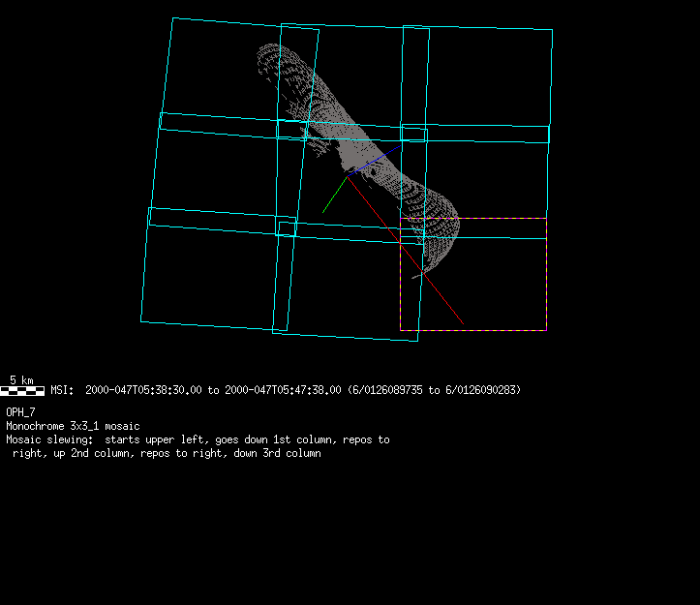Click the '5 km' scale label

(21, 380)
